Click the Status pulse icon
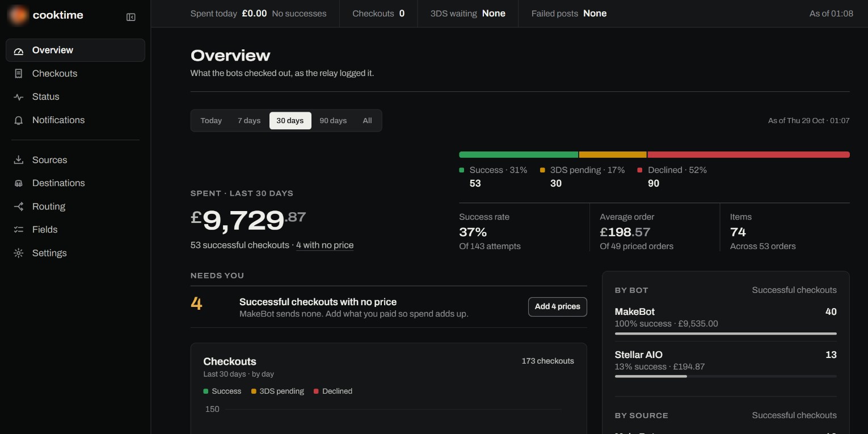868x434 pixels. pyautogui.click(x=19, y=97)
